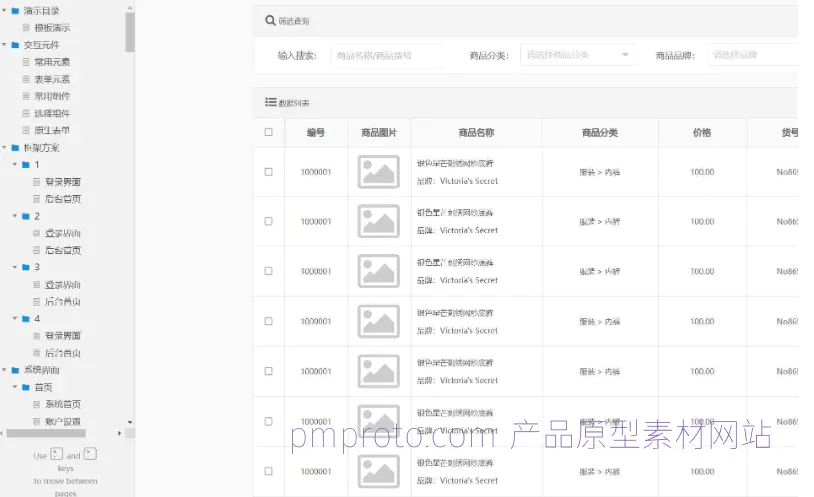Screen dimensions: 814x497
Task: Collapse the 首页 folder in the sidebar
Action: [x=15, y=387]
